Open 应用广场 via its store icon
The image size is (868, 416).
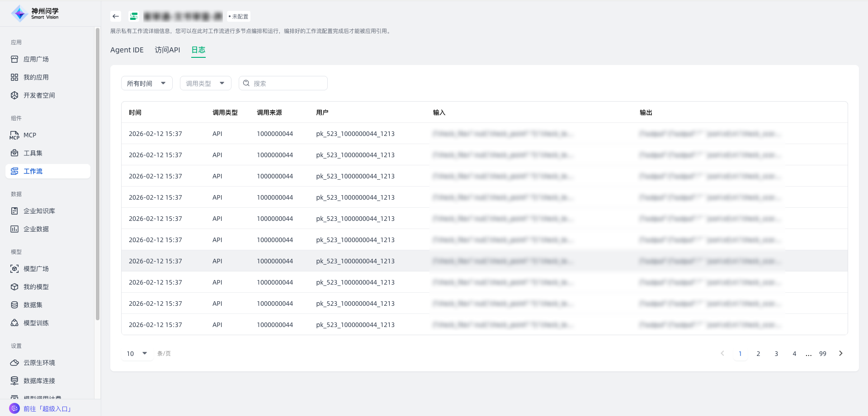14,59
